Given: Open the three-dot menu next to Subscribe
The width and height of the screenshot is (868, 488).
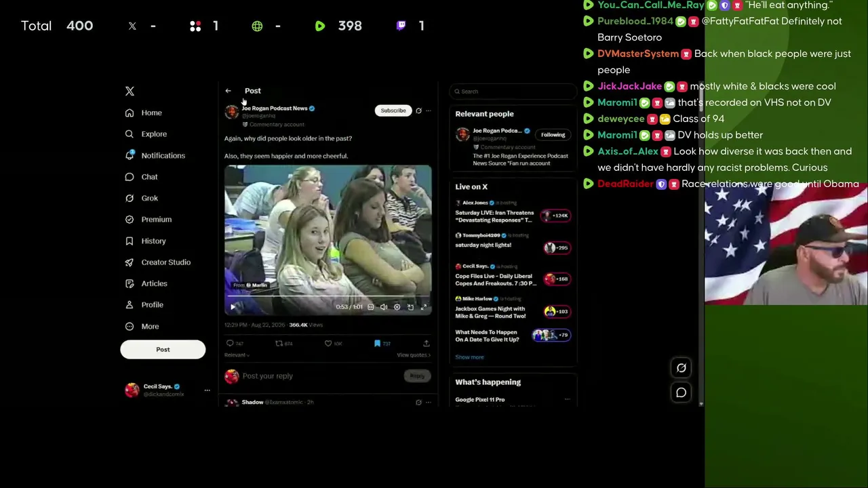Looking at the screenshot, I should tap(428, 110).
